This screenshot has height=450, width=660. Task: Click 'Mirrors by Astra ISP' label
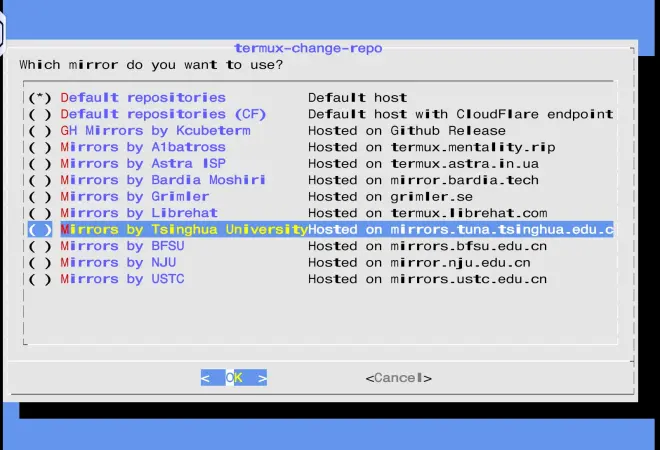[143, 163]
